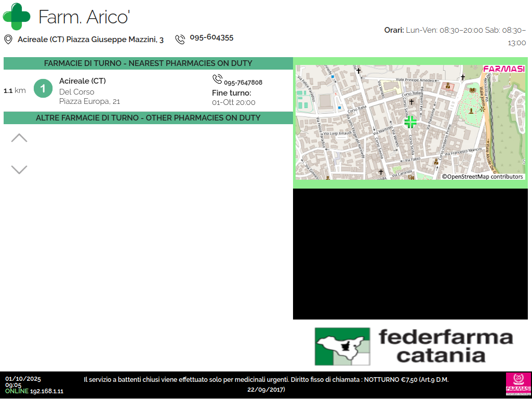Click the location pin icon beside address
This screenshot has width=532, height=399.
pos(8,39)
